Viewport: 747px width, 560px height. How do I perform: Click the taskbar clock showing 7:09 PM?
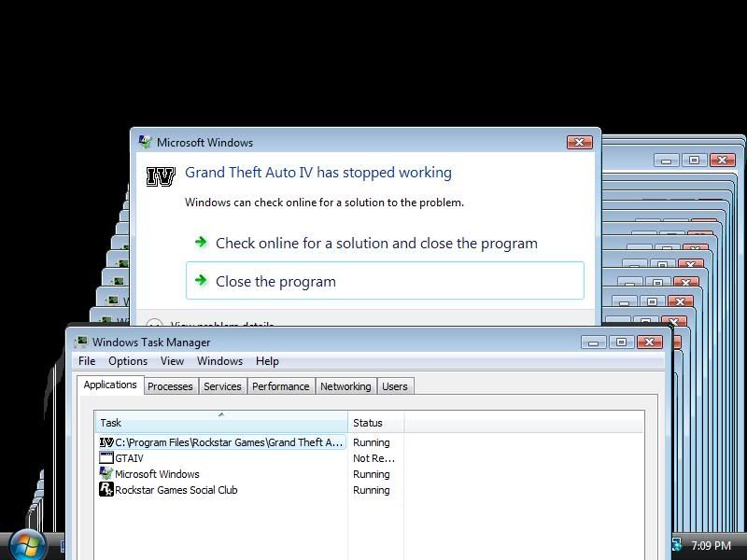[x=711, y=546]
